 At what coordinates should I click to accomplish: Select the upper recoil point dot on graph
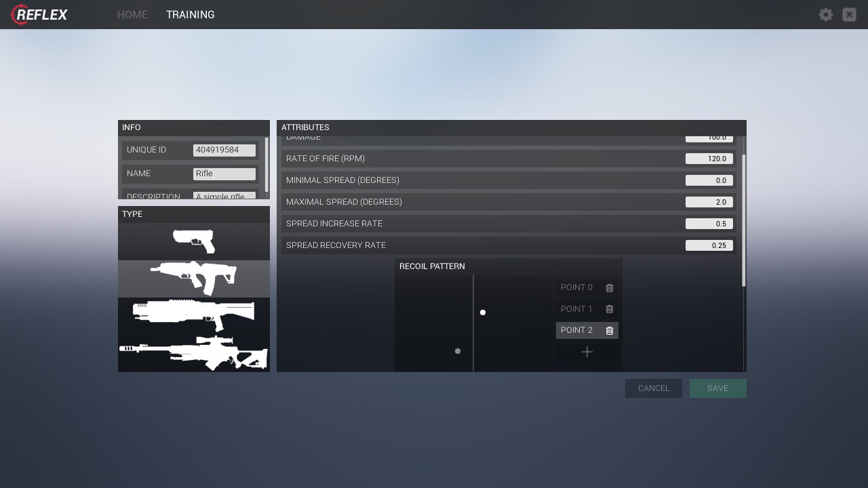[x=483, y=312]
